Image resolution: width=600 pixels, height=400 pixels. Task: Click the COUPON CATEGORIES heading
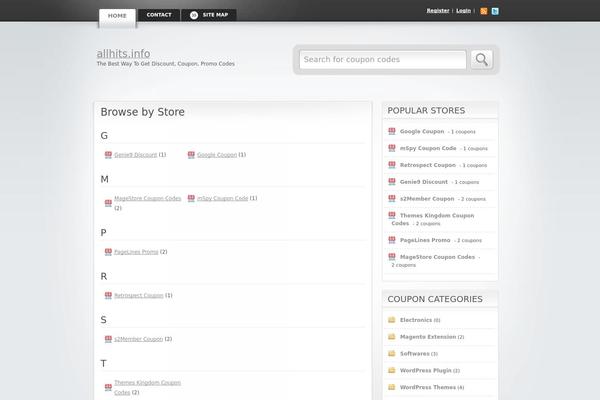[435, 299]
